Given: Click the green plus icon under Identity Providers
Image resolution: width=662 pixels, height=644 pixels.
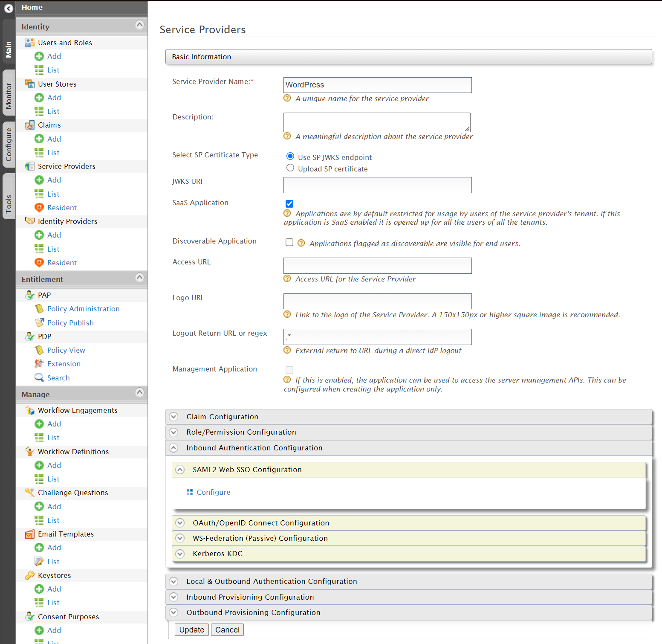Looking at the screenshot, I should pos(39,235).
